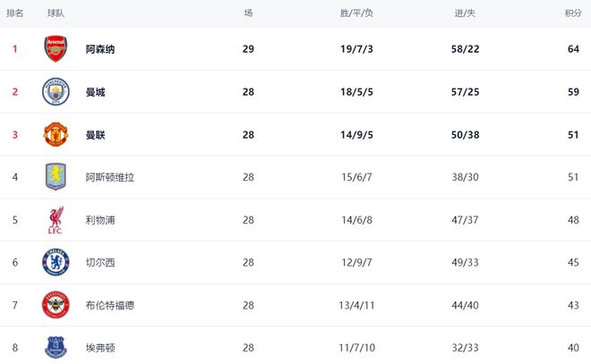Screen dimensions: 591x364
Task: Open the Aston Villa crest icon
Action: (x=56, y=177)
